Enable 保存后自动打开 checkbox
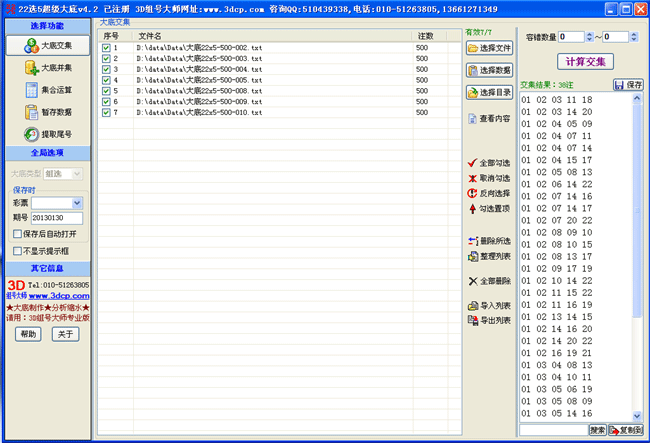Image resolution: width=650 pixels, height=443 pixels. coord(17,234)
